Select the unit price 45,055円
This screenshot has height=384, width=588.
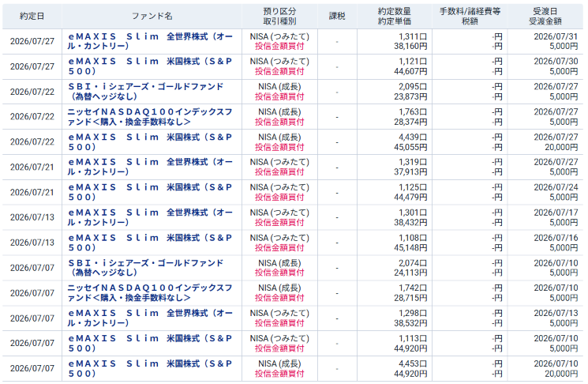tap(410, 147)
